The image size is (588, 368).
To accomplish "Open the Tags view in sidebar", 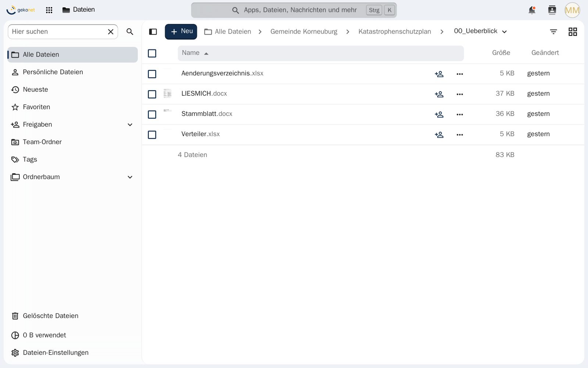I will (x=72, y=159).
